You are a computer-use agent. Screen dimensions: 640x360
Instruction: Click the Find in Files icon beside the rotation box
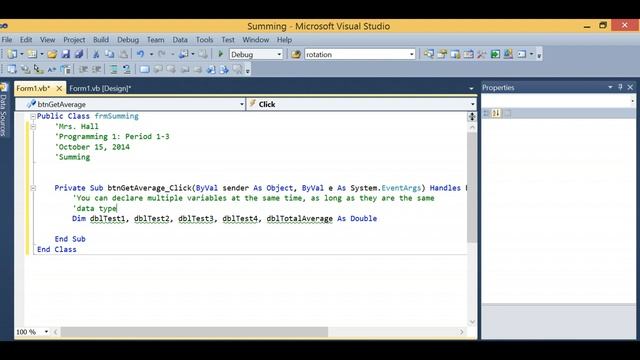pyautogui.click(x=296, y=54)
